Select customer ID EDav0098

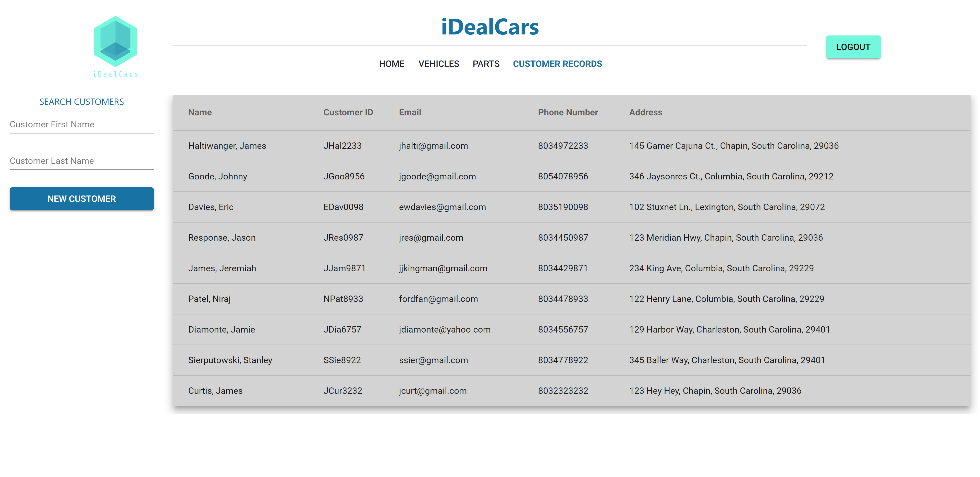pos(343,207)
